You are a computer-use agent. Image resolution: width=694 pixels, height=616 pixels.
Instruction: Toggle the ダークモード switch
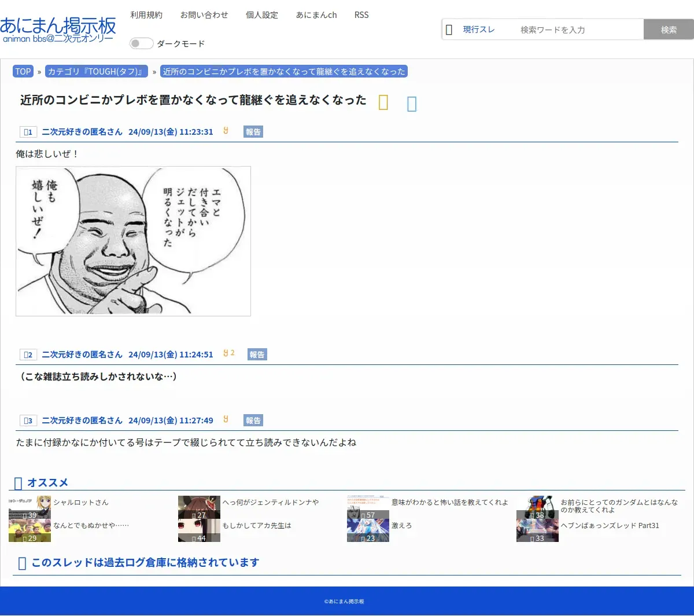tap(141, 43)
